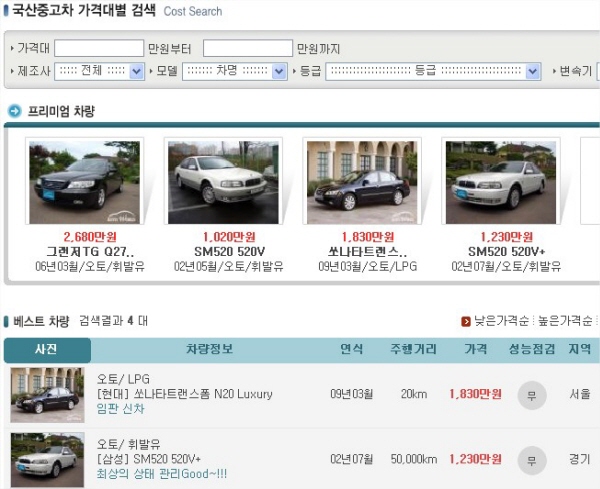Open the SM520 520V listing title
Viewport: 600px width, 489px height.
click(x=229, y=252)
